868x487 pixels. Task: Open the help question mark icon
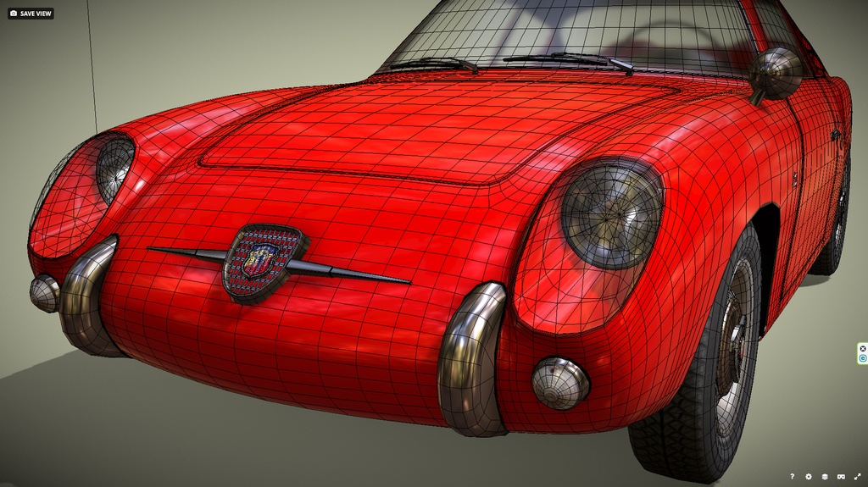click(x=793, y=477)
